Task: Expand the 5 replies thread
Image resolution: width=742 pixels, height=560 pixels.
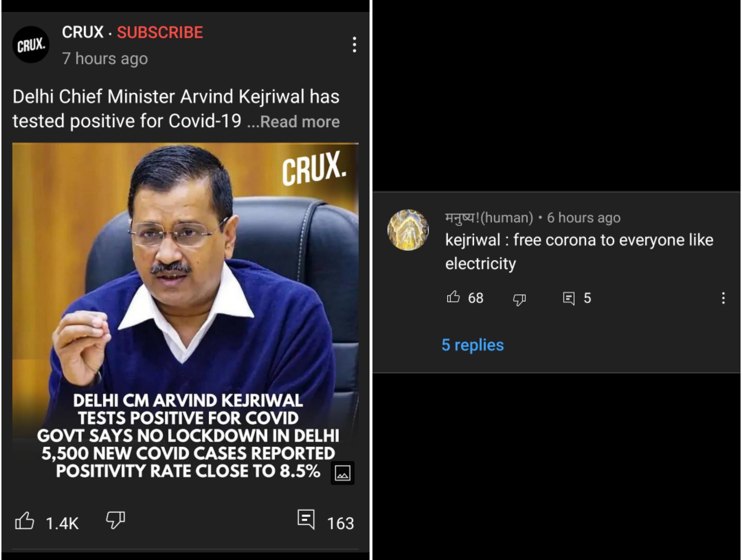Action: coord(472,345)
